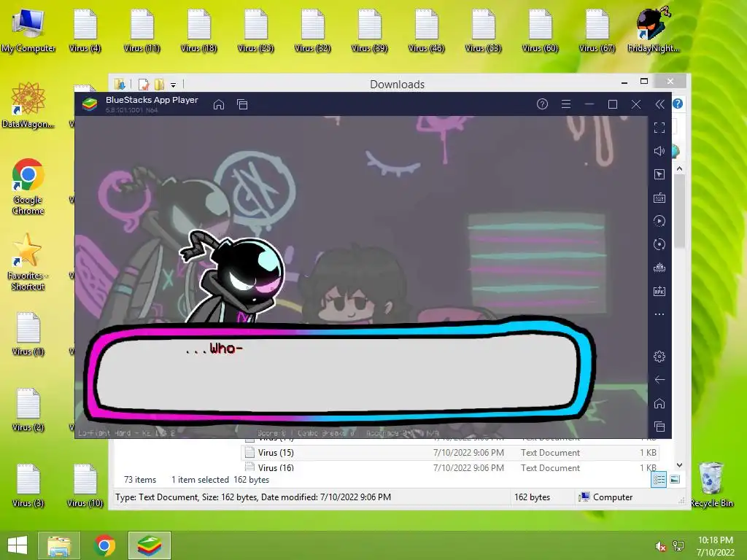Click the Android home icon in BlueStacks sidebar
Image resolution: width=747 pixels, height=560 pixels.
(x=659, y=403)
